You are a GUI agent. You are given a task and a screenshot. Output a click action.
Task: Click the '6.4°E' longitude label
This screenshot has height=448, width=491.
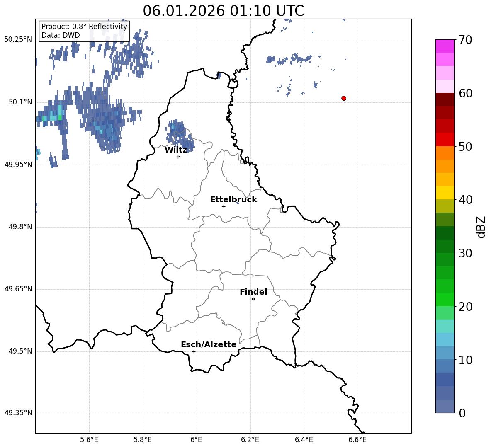[304, 440]
